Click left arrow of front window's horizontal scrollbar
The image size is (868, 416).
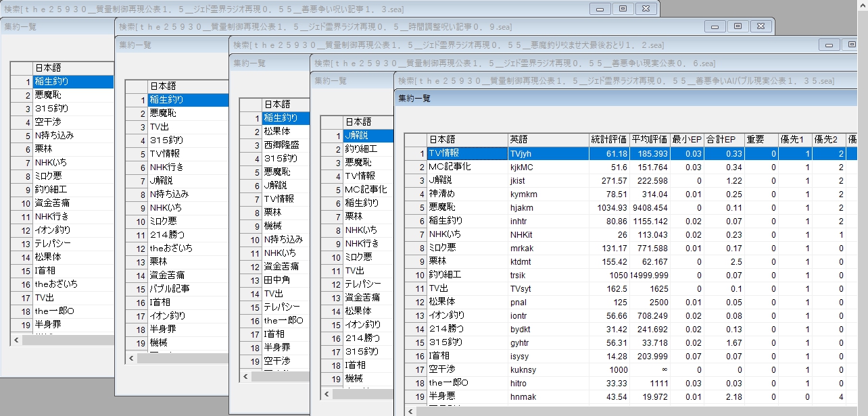pos(410,411)
